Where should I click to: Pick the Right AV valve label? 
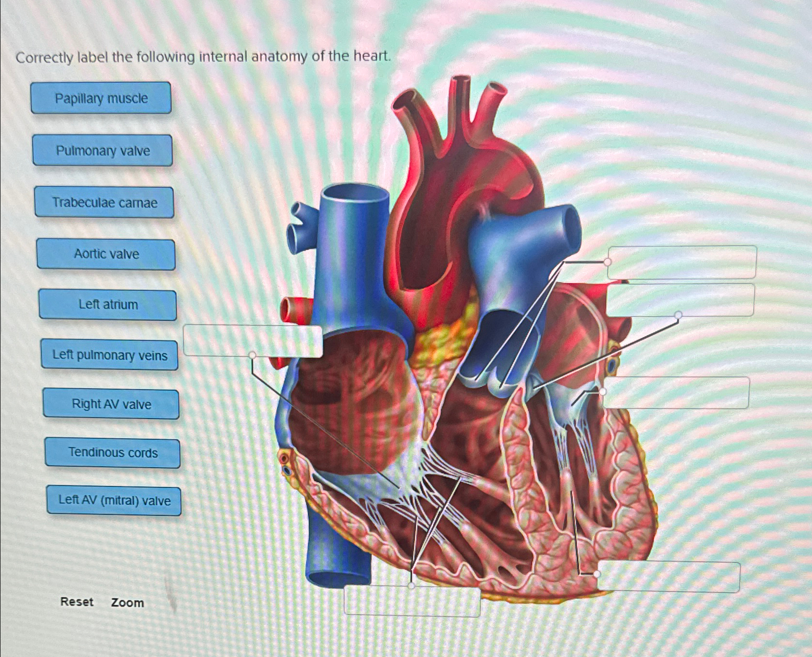pyautogui.click(x=111, y=404)
